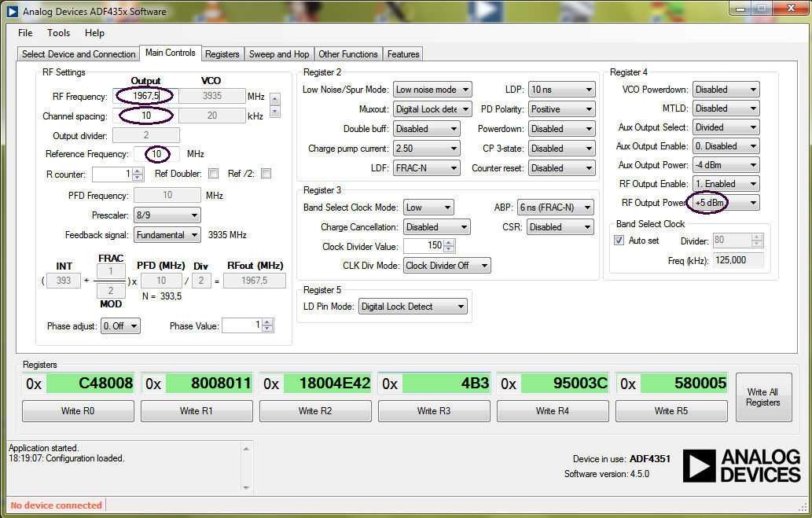Screen dimensions: 812x518
Task: Expand the Low Noise/Spur Mode dropdown
Action: click(432, 90)
